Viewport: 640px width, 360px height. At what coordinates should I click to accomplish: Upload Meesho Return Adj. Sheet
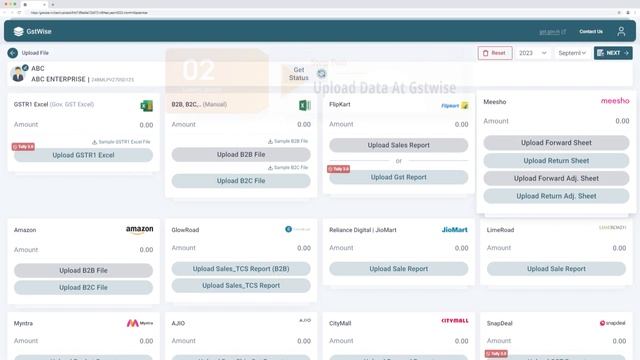[556, 196]
